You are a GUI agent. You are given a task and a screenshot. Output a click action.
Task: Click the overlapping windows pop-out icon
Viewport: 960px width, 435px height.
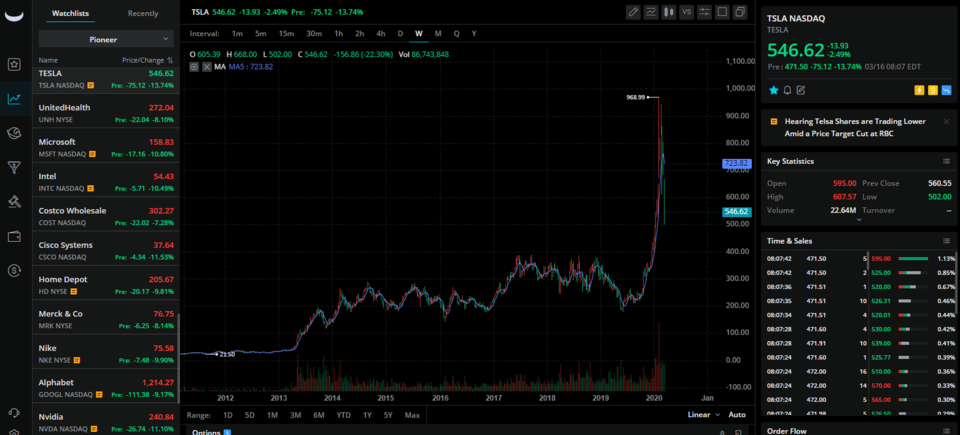[740, 12]
